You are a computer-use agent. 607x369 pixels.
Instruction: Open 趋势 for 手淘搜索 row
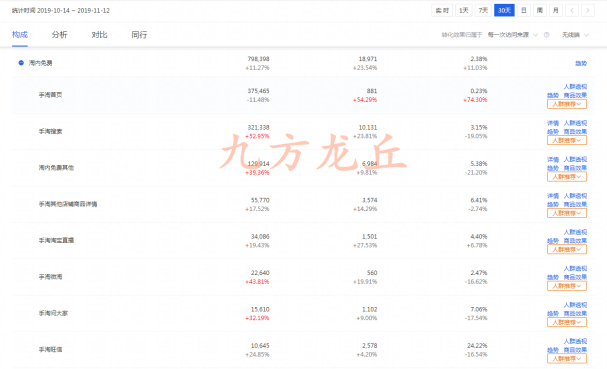(553, 132)
